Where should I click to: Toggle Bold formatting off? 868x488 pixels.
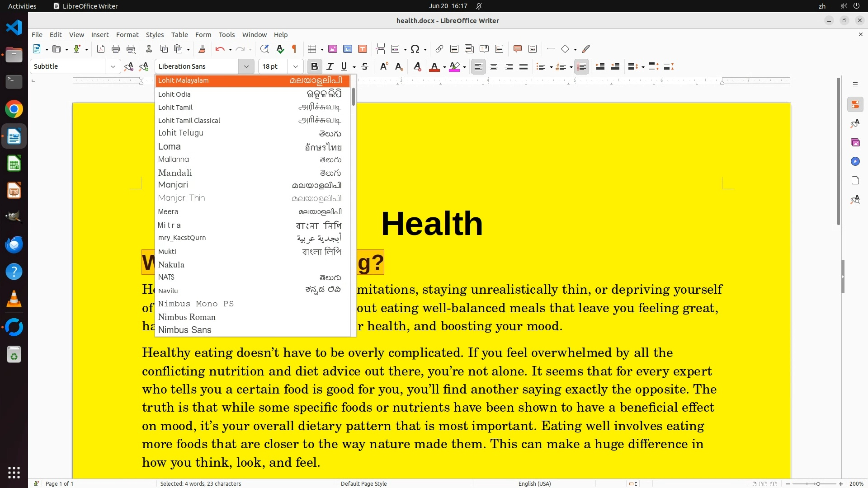(x=315, y=66)
